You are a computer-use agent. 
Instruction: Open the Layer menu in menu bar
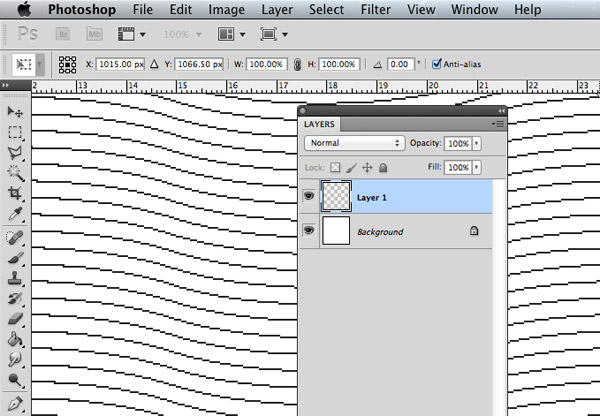pyautogui.click(x=277, y=10)
